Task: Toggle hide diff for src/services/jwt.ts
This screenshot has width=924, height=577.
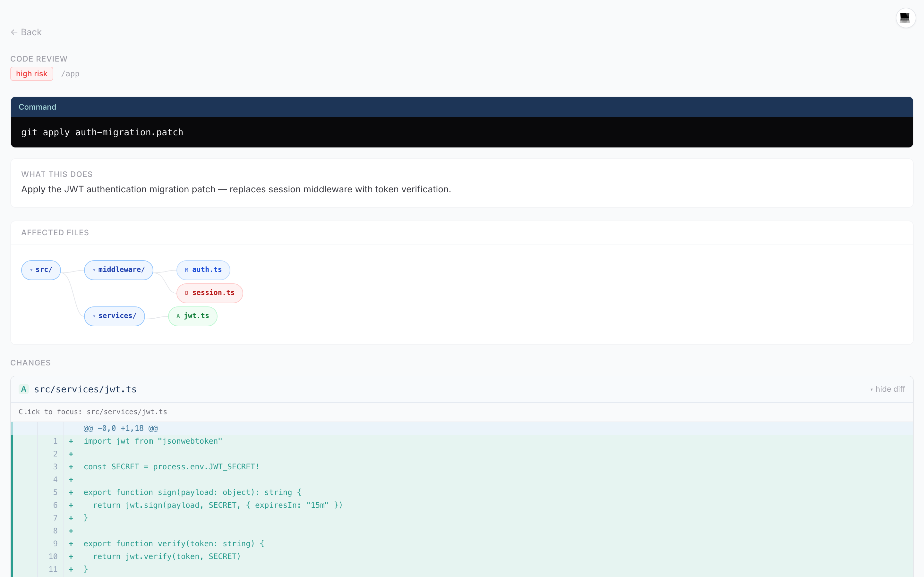Action: (x=890, y=389)
